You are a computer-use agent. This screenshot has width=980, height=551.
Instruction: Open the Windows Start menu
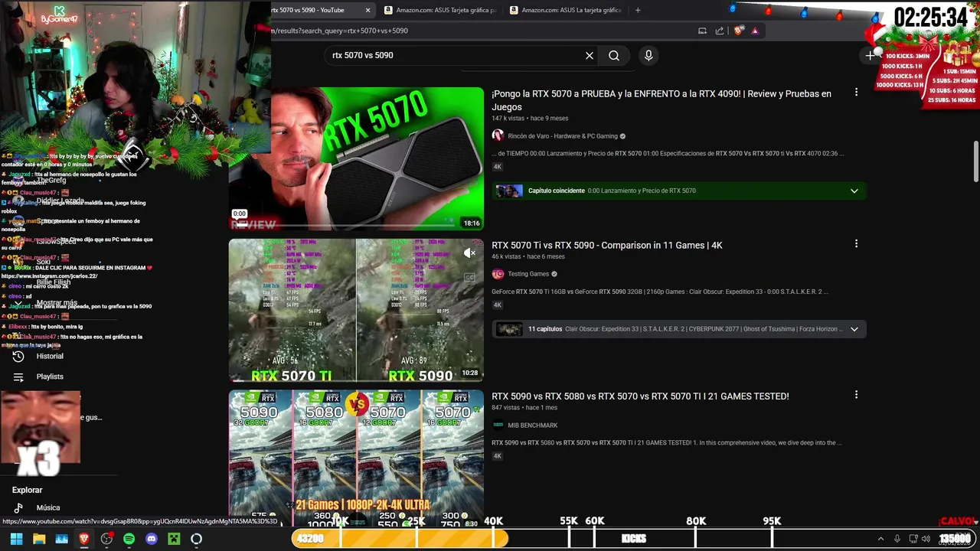coord(16,539)
